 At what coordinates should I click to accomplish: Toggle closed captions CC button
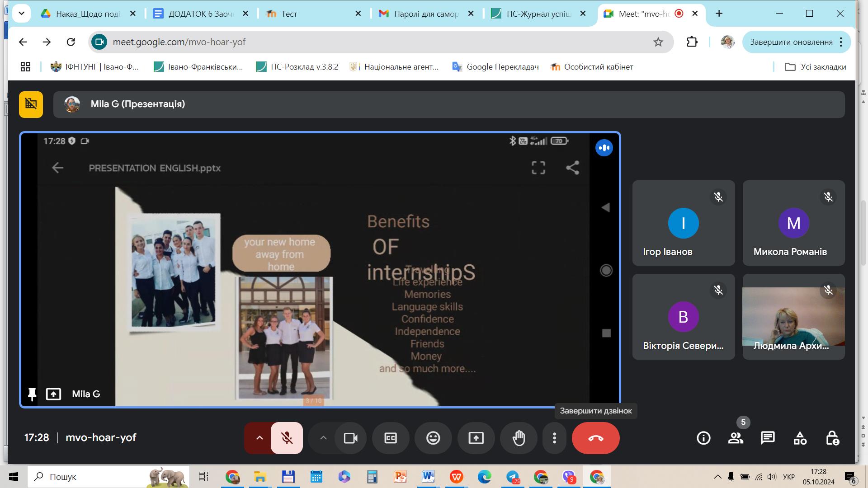pyautogui.click(x=391, y=438)
